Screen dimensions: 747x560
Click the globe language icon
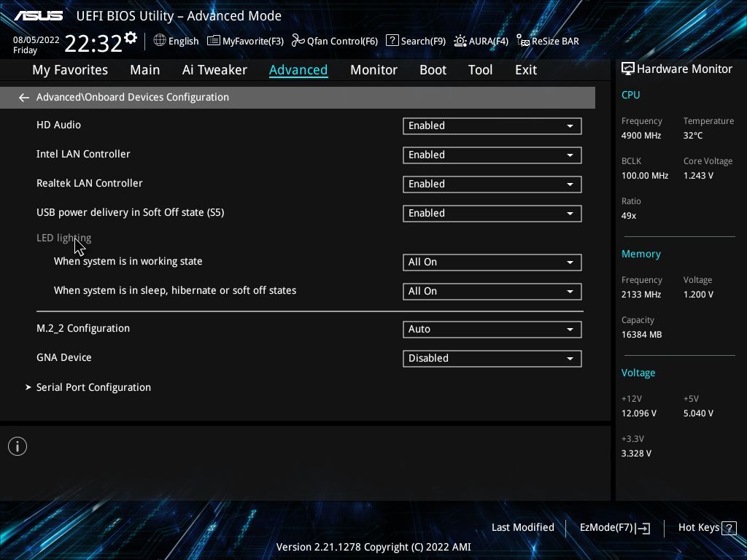pos(160,41)
